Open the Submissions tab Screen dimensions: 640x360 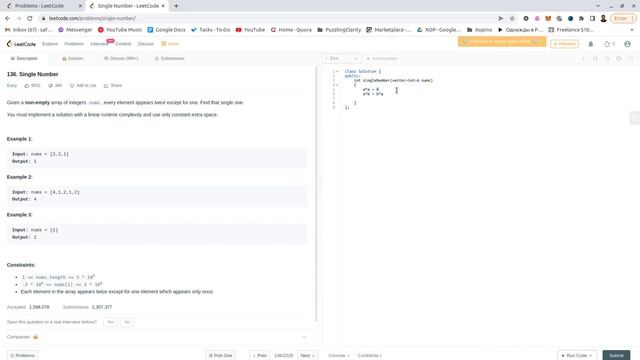[169, 58]
